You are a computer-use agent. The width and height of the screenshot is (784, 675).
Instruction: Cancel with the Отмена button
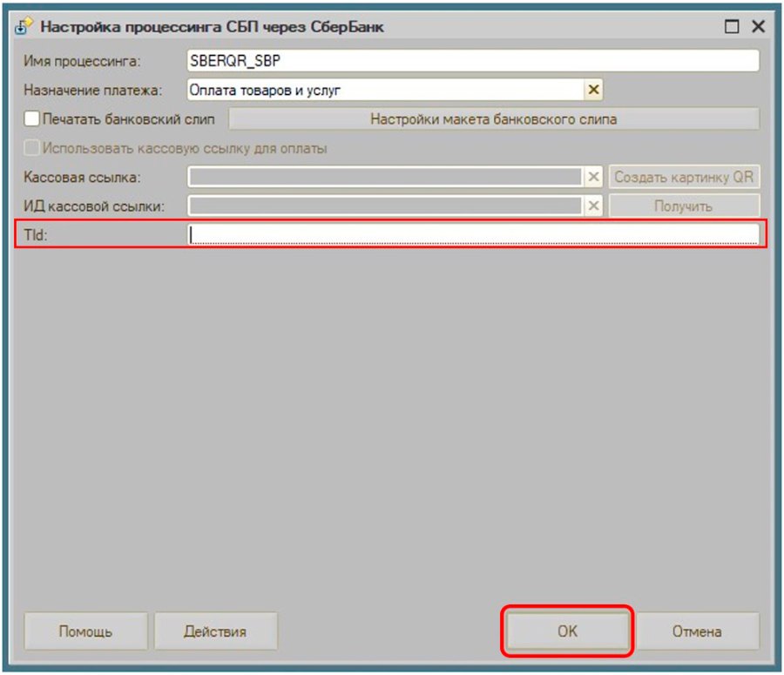pos(697,631)
